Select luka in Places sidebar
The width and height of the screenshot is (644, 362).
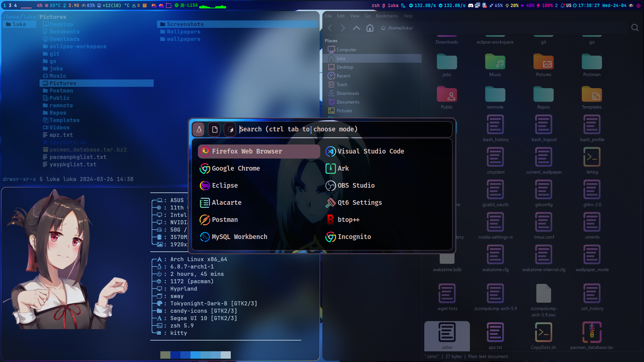coord(372,58)
